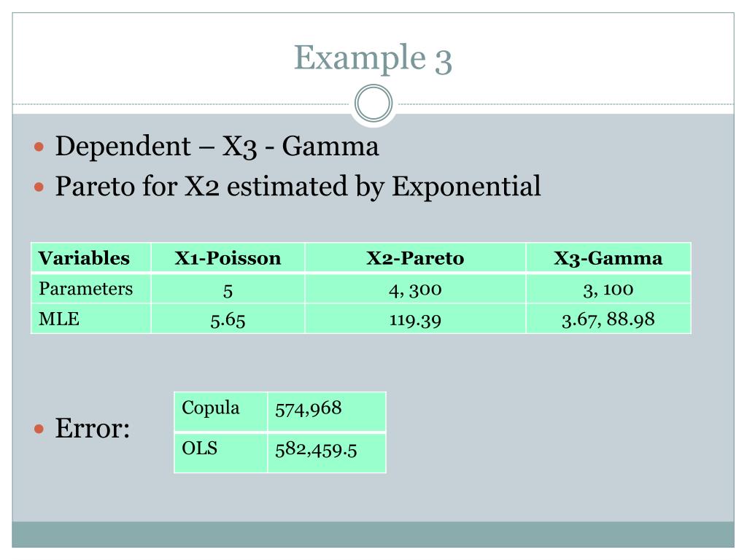The image size is (747, 560).
Task: Click the OLS label cell
Action: (220, 453)
